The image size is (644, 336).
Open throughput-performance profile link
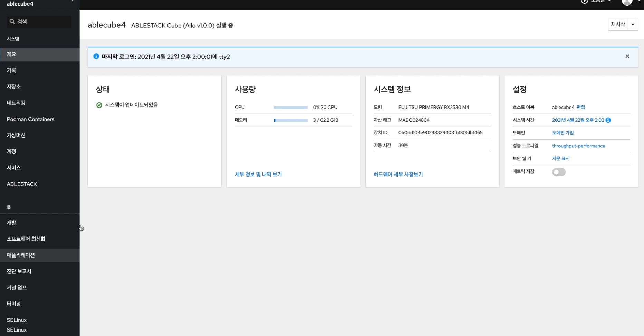pyautogui.click(x=578, y=146)
